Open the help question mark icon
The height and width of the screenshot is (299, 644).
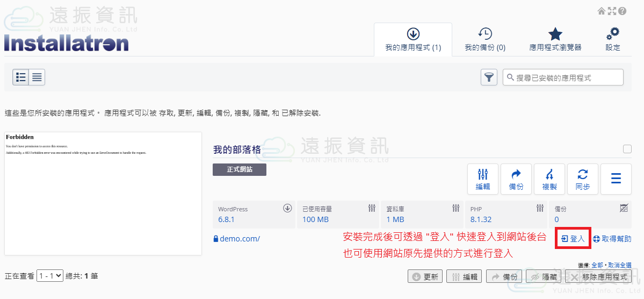623,11
